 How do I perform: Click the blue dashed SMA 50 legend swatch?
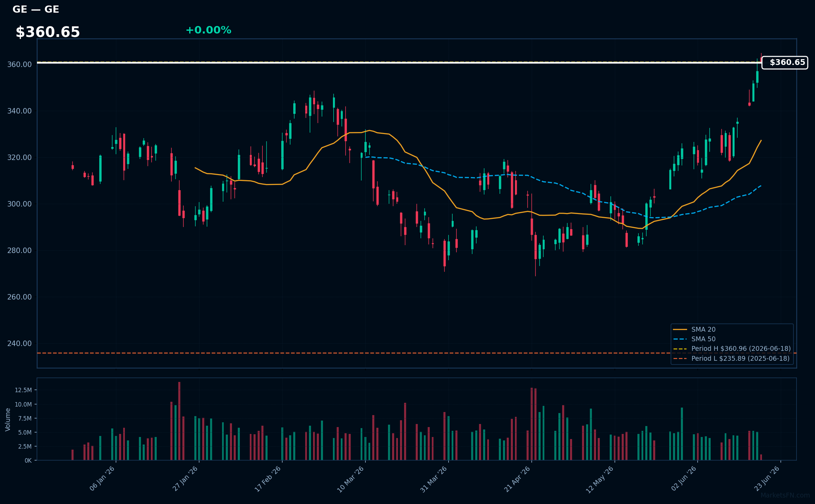point(680,339)
